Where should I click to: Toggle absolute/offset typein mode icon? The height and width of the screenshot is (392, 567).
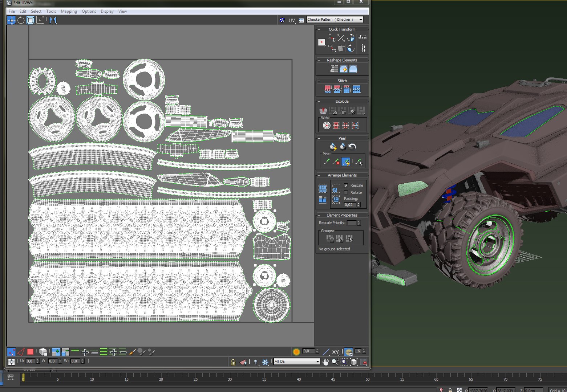[11, 362]
